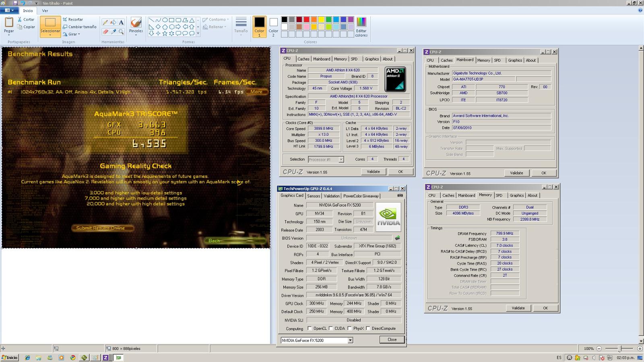Screen dimensions: 644x362
Task: Click Validate in the Memory CPU-Z window
Action: pyautogui.click(x=518, y=308)
